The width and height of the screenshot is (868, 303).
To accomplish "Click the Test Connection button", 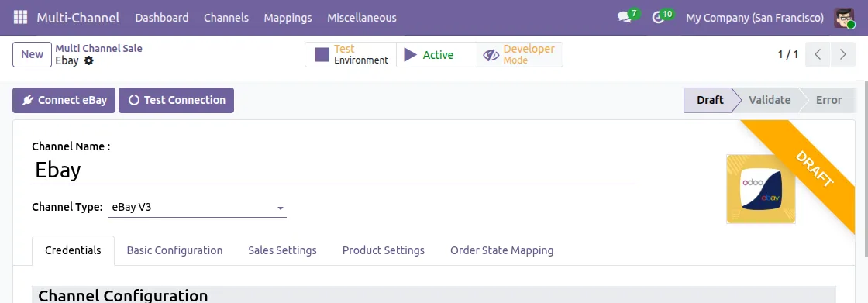I will point(176,100).
